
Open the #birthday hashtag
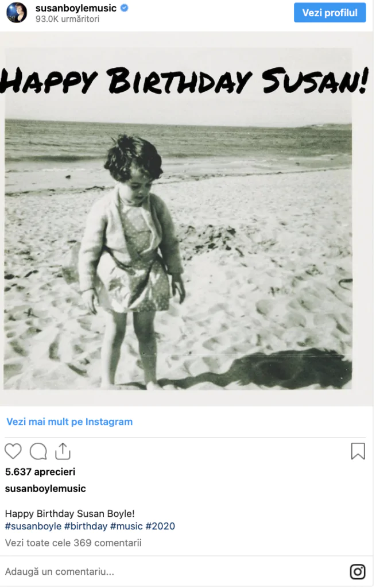click(x=86, y=526)
